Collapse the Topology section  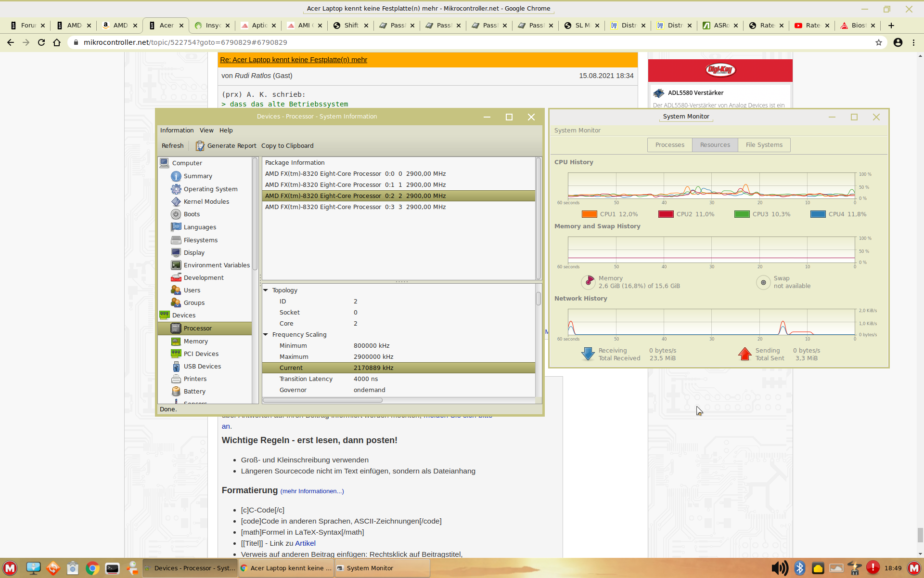click(266, 290)
